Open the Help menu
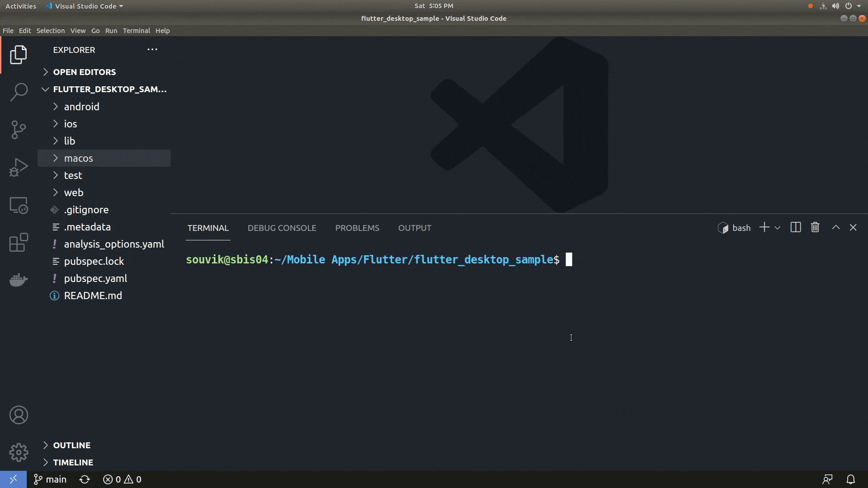The image size is (868, 488). point(163,31)
